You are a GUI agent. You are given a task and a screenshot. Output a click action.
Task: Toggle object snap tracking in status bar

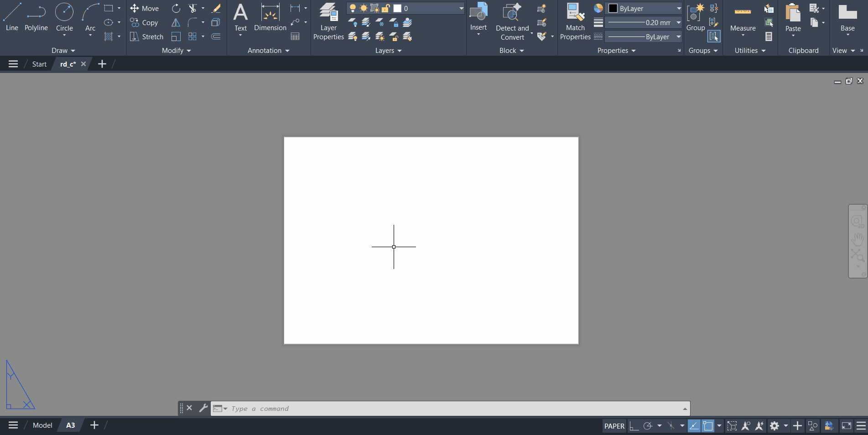694,426
